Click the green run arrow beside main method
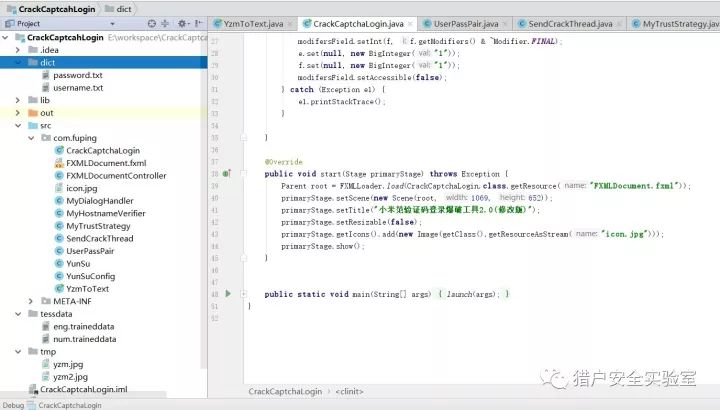 (228, 294)
